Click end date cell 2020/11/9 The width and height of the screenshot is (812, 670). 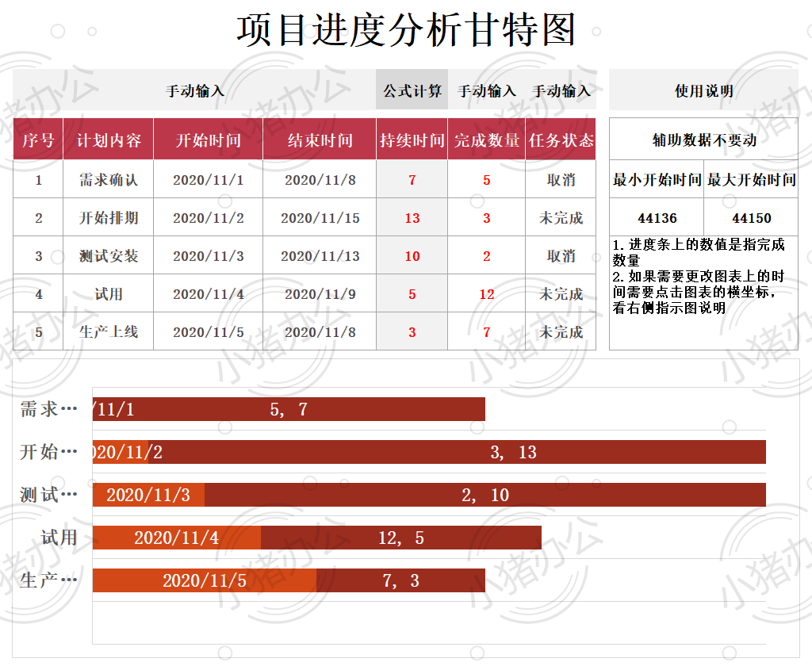click(x=320, y=293)
